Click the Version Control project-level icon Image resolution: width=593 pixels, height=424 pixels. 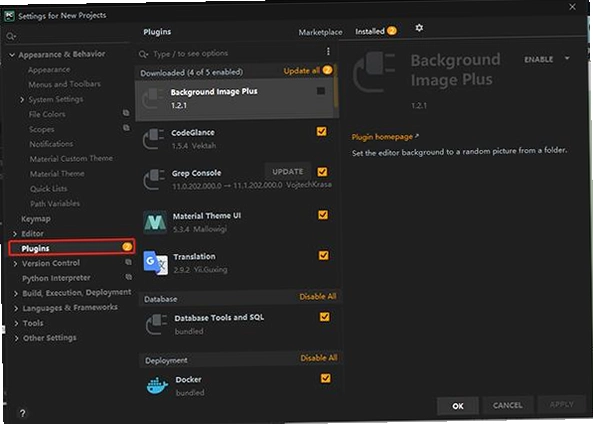coord(129,262)
